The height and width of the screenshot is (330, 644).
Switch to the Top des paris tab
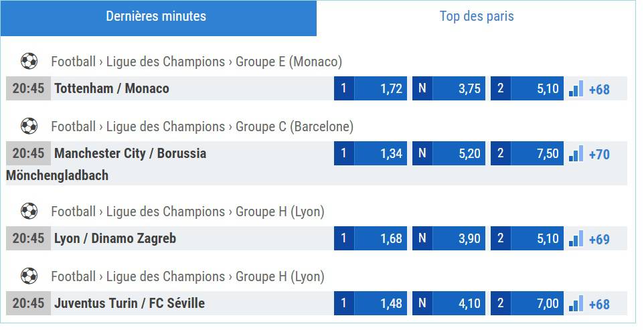477,17
